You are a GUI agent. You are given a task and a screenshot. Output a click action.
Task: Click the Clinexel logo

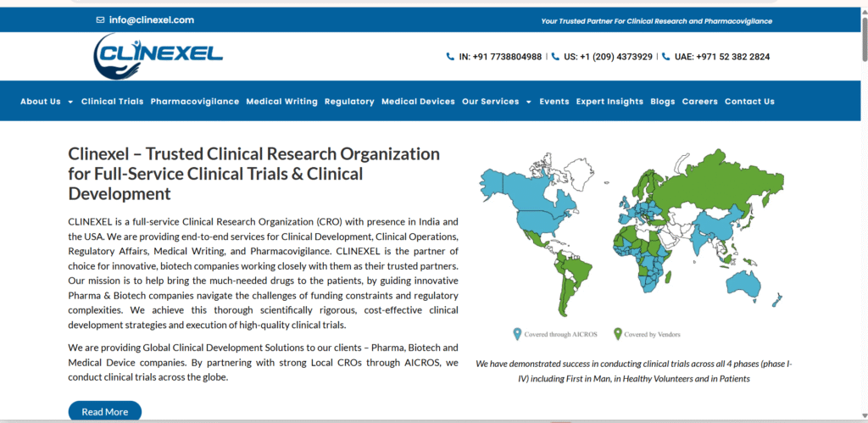click(x=158, y=57)
